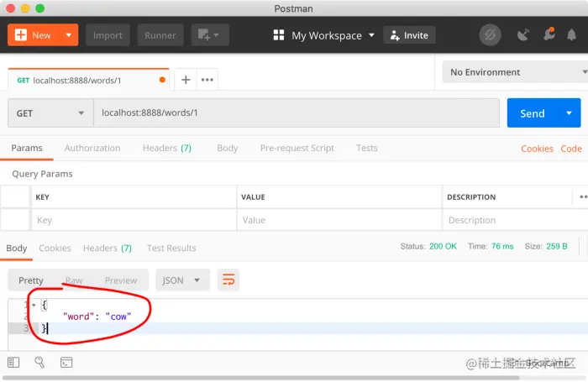Select the Params tab

pos(27,148)
